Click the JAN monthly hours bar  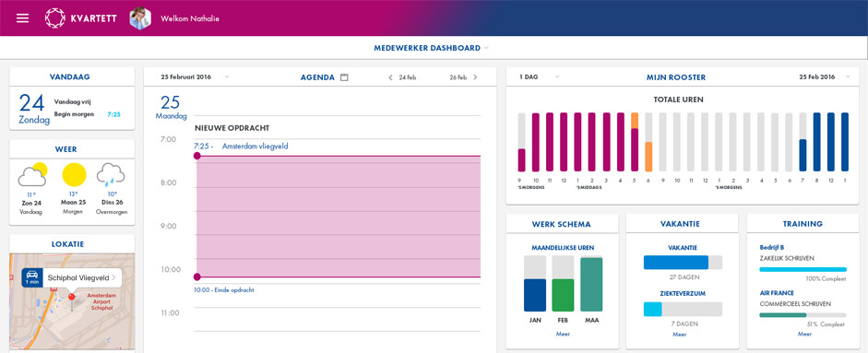(x=535, y=284)
